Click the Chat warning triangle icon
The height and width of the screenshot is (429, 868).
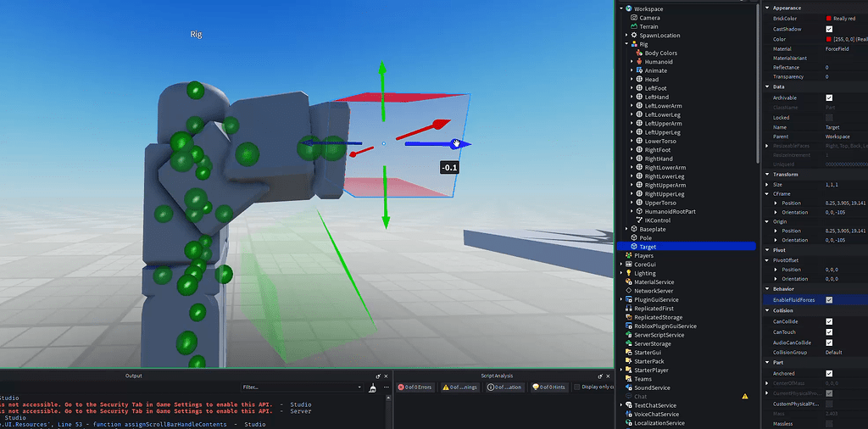745,396
